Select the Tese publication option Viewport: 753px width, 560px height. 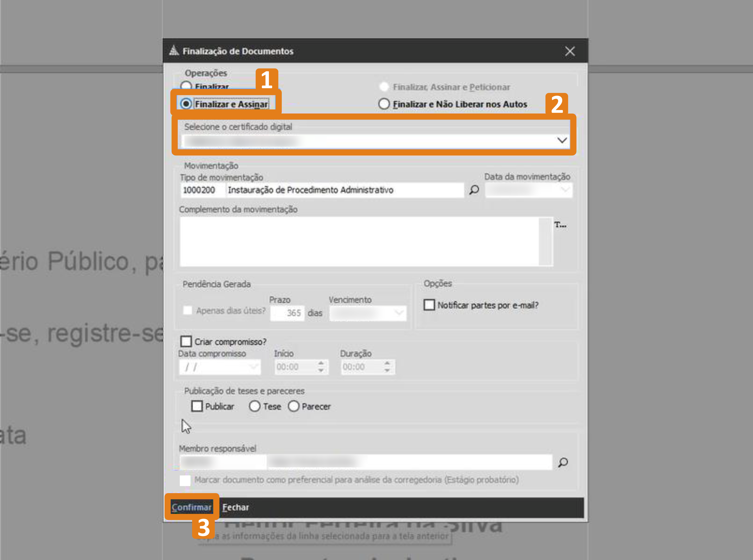tap(255, 406)
